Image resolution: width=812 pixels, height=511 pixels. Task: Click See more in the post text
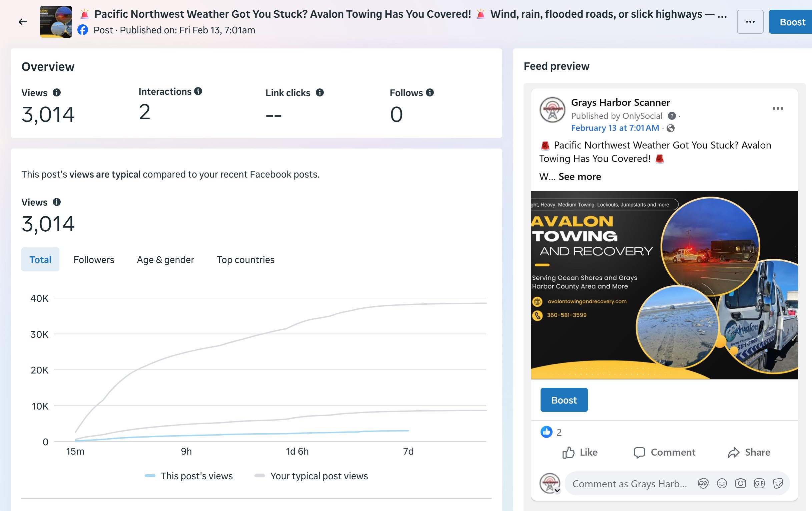click(x=580, y=177)
